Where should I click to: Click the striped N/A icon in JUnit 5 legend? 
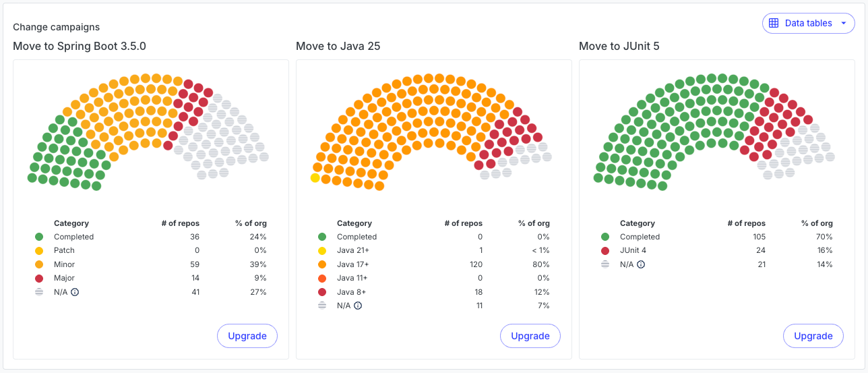click(605, 264)
